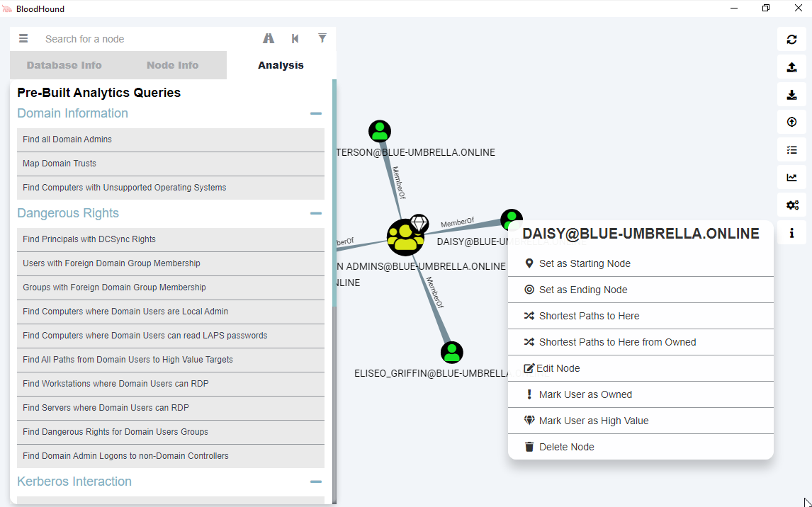The image size is (812, 507).
Task: Open the Settings gears icon
Action: click(x=791, y=205)
